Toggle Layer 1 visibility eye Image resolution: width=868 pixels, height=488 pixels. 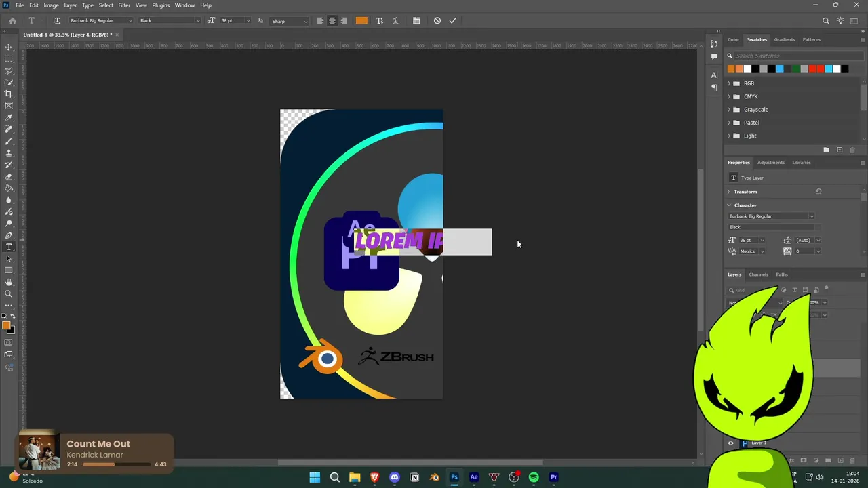coord(731,443)
